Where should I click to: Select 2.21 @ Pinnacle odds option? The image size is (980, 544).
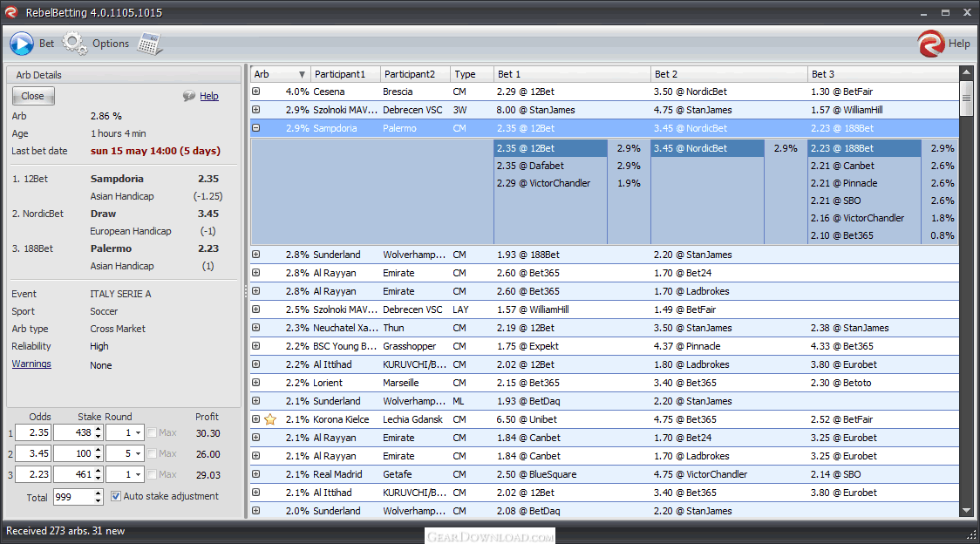[864, 183]
